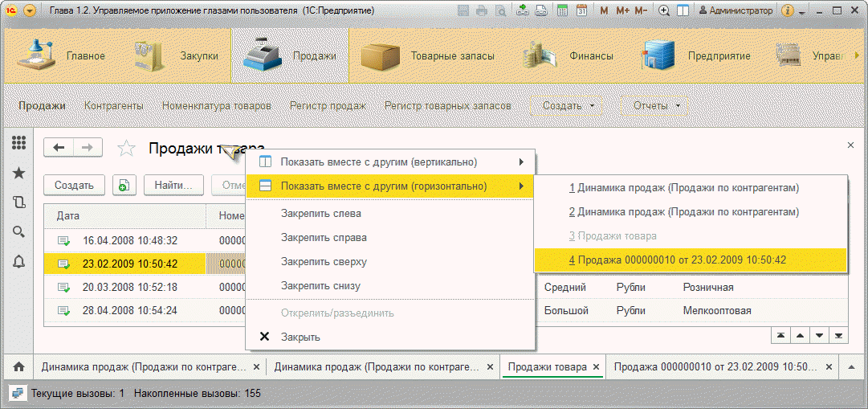Open the Контрагенты link
Image resolution: width=868 pixels, height=409 pixels.
coord(114,105)
